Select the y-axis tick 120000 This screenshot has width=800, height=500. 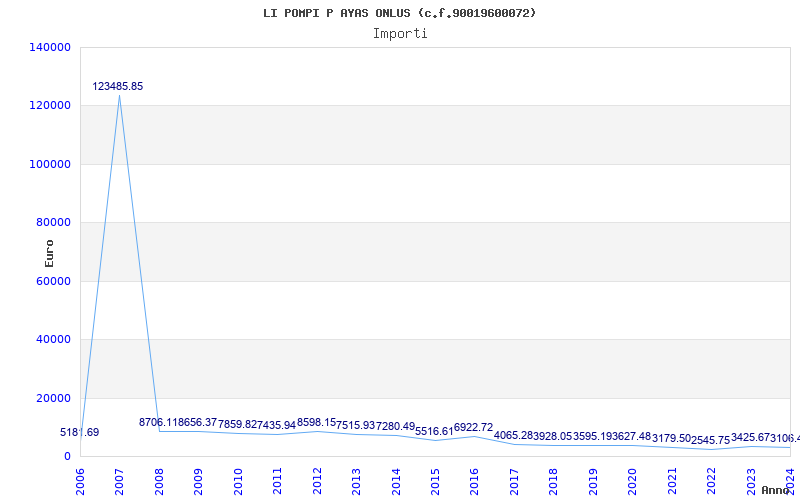coord(50,106)
